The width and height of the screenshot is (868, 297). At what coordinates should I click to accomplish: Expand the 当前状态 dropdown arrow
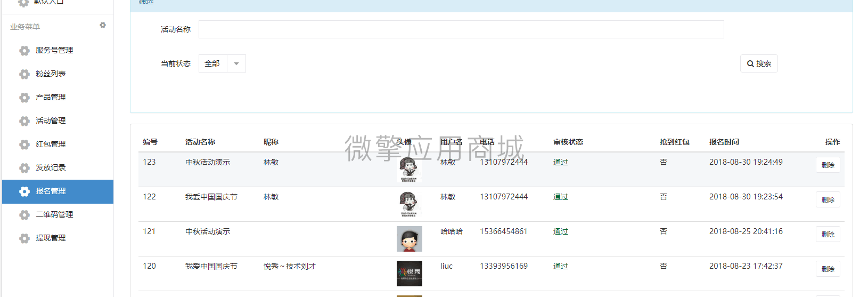236,63
